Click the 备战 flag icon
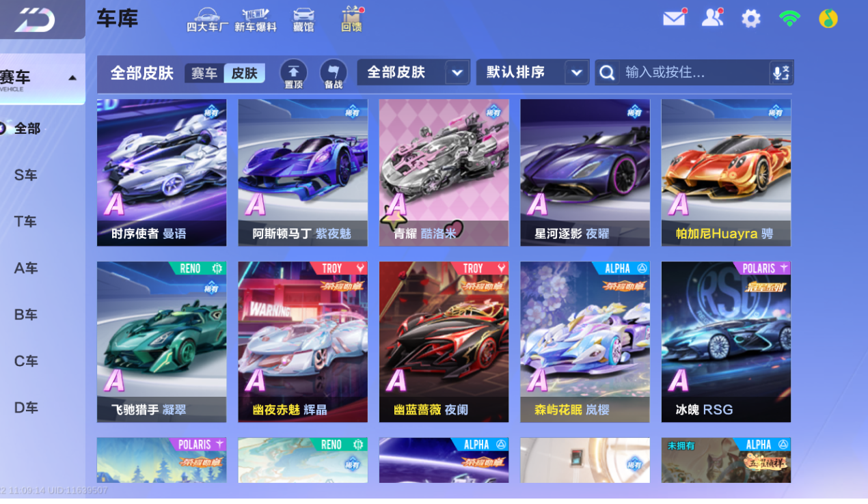The width and height of the screenshot is (868, 504). point(334,74)
